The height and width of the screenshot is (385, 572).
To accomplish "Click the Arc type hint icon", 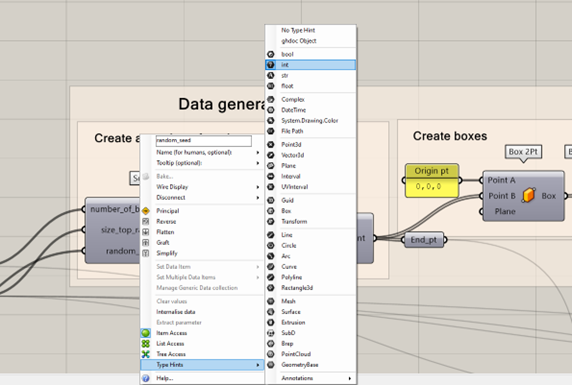I will 271,256.
